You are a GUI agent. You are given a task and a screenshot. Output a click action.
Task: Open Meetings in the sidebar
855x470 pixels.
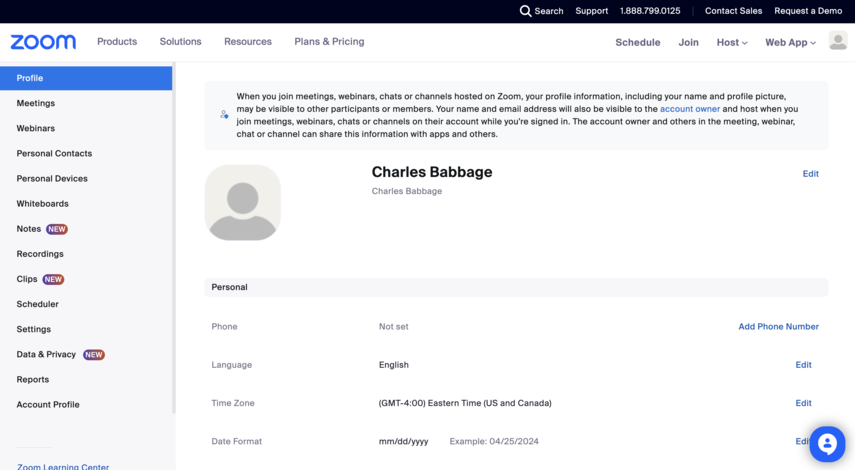pos(36,103)
